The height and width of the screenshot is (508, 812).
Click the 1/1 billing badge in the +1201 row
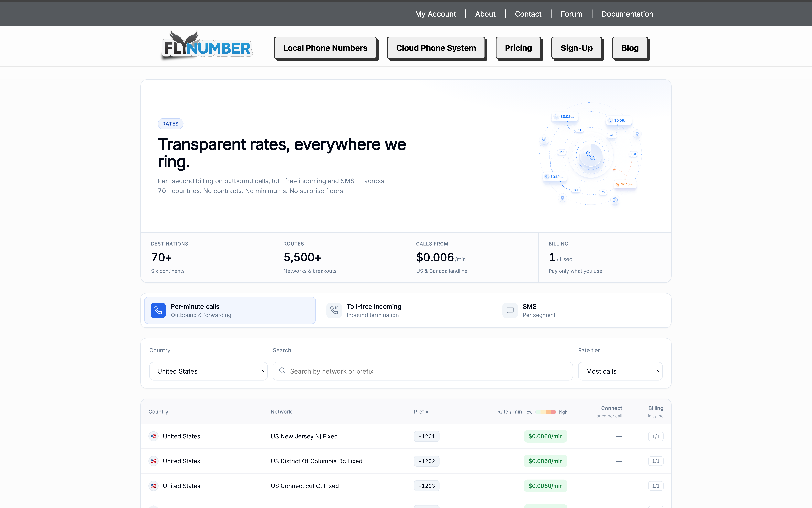656,436
